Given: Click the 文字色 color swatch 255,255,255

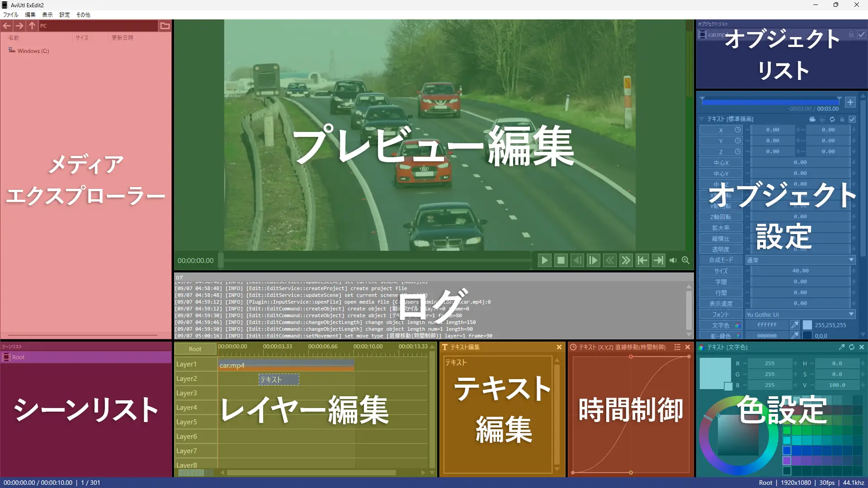Looking at the screenshot, I should [x=807, y=325].
